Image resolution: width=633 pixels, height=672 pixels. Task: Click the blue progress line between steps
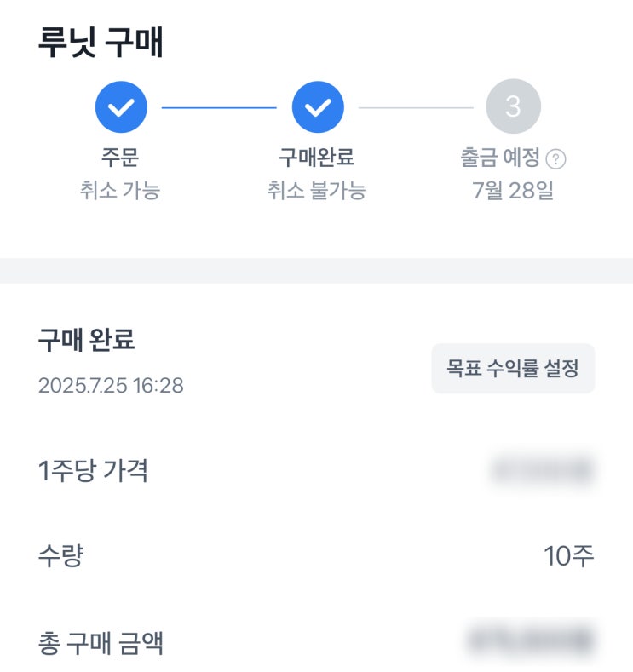click(x=219, y=107)
